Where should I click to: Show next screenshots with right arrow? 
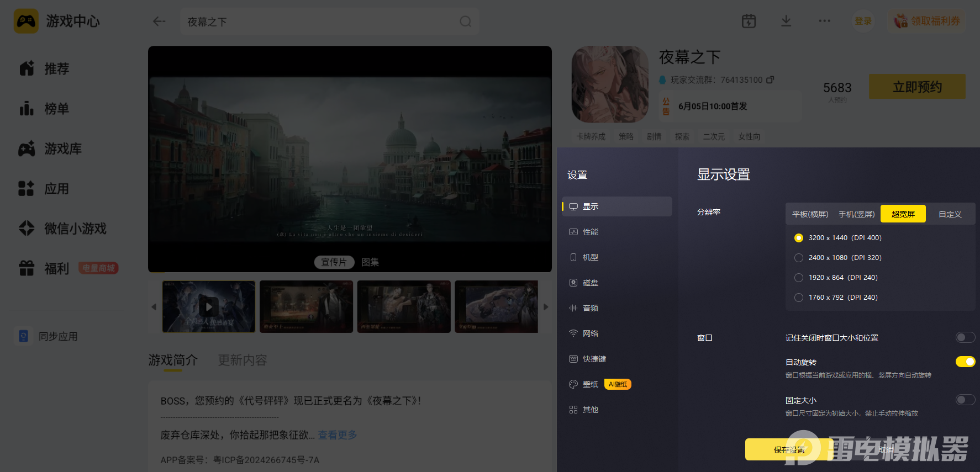click(x=546, y=307)
